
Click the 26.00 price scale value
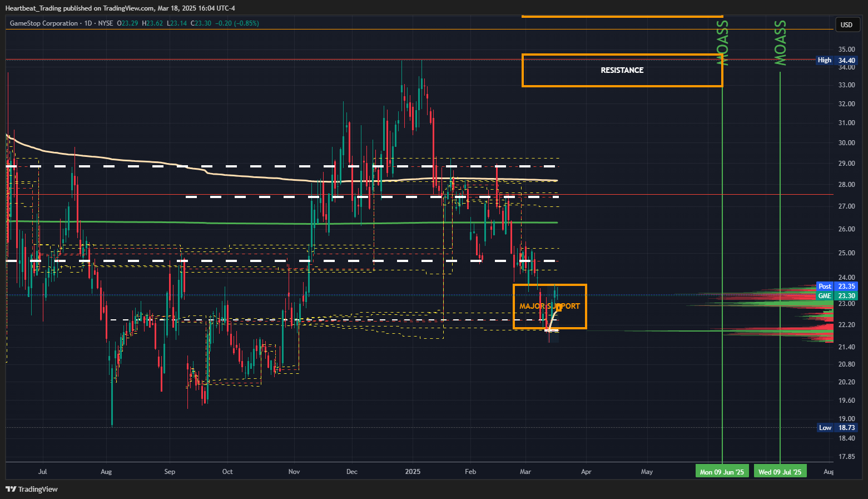click(x=846, y=229)
